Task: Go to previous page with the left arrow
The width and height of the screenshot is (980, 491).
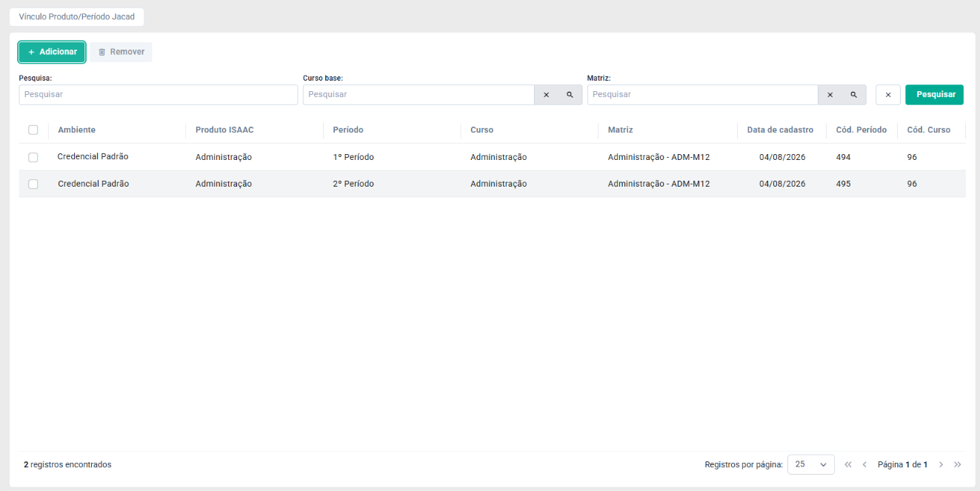Action: pyautogui.click(x=864, y=464)
